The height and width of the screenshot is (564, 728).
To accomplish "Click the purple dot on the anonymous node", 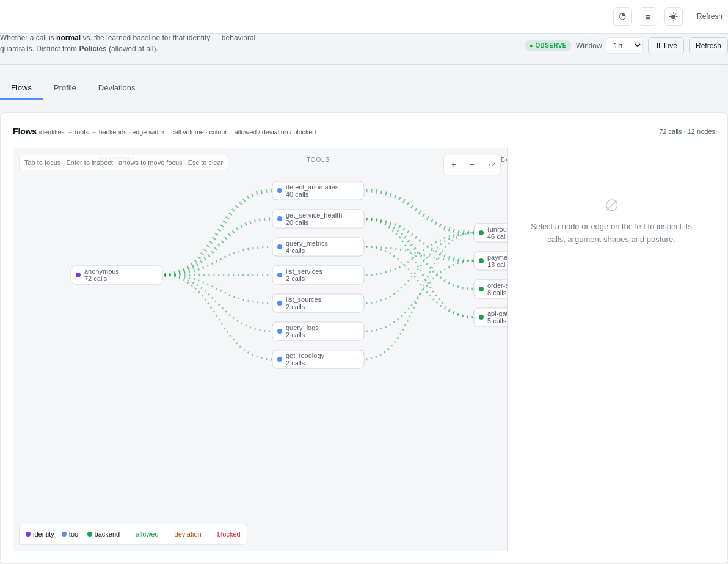I will pyautogui.click(x=78, y=275).
